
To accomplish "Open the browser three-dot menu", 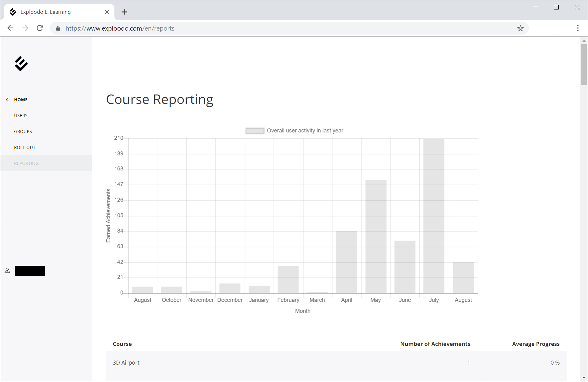I will 578,28.
